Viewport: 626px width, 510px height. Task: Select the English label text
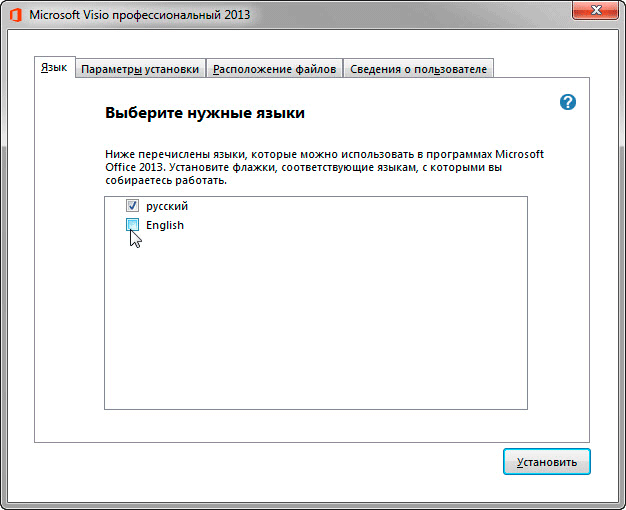(x=165, y=225)
